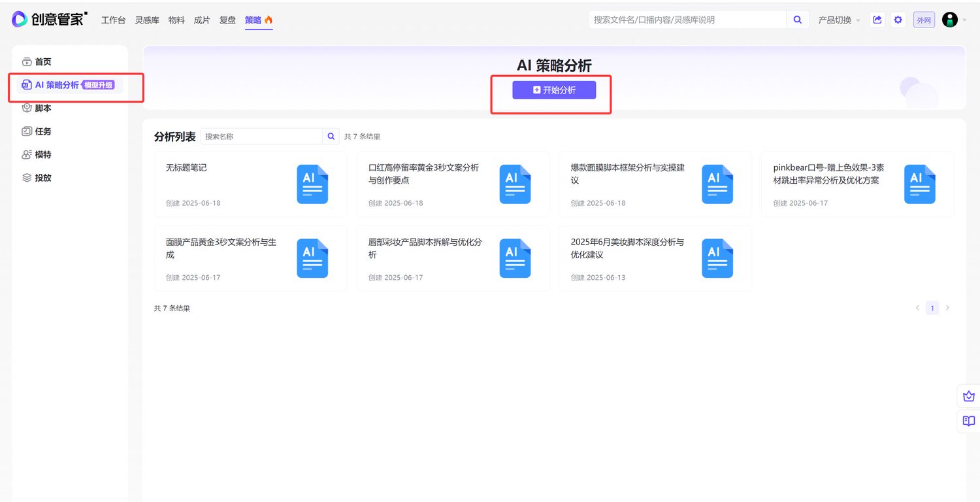Viewport: 980px width, 502px height.
Task: Open 口红高停留率黄金3秒文案分析 card title
Action: click(423, 174)
